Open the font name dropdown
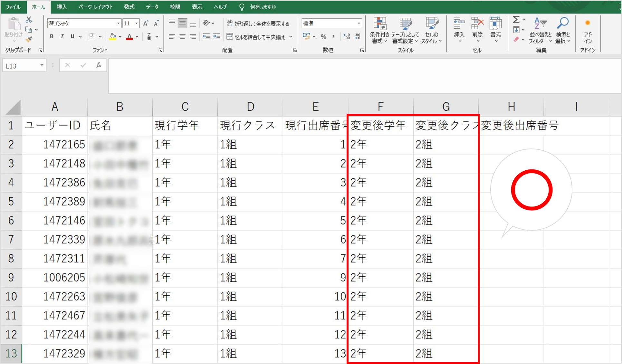This screenshot has width=622, height=364. pyautogui.click(x=118, y=24)
